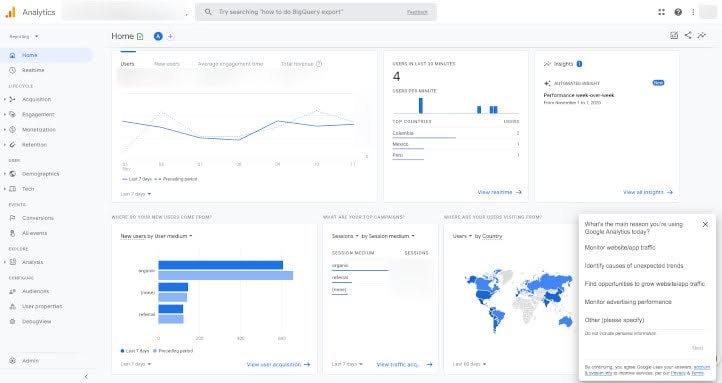The height and width of the screenshot is (383, 722).
Task: Select the Total revenue tab
Action: pos(297,64)
